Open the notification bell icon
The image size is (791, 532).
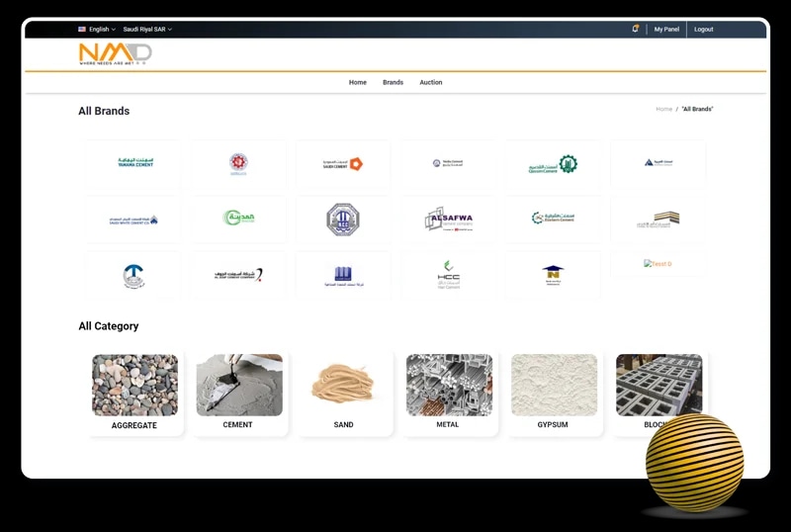[635, 29]
